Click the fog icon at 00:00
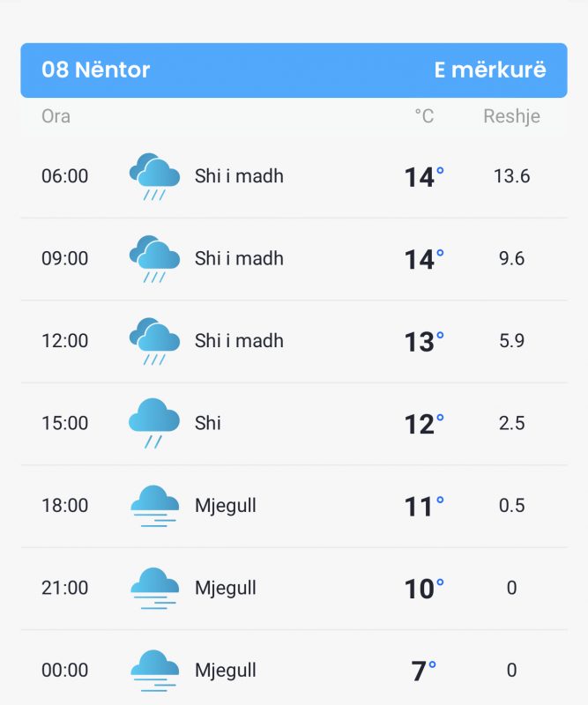 [x=154, y=671]
